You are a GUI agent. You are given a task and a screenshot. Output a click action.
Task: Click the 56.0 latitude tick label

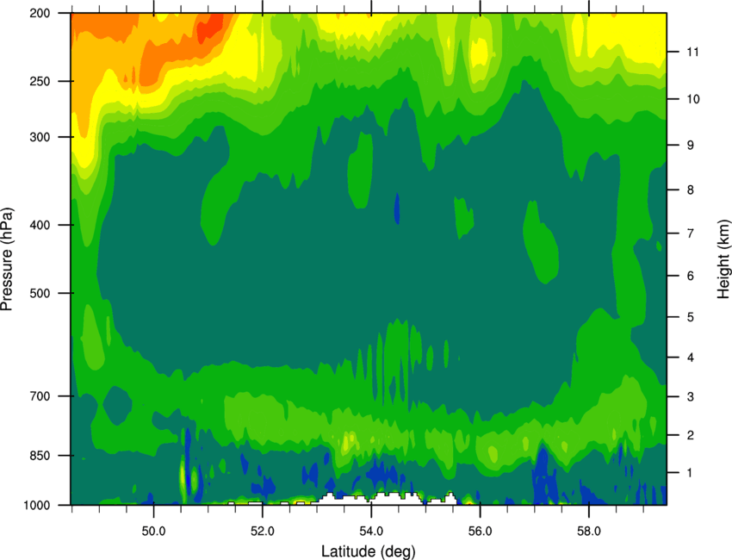pos(480,532)
